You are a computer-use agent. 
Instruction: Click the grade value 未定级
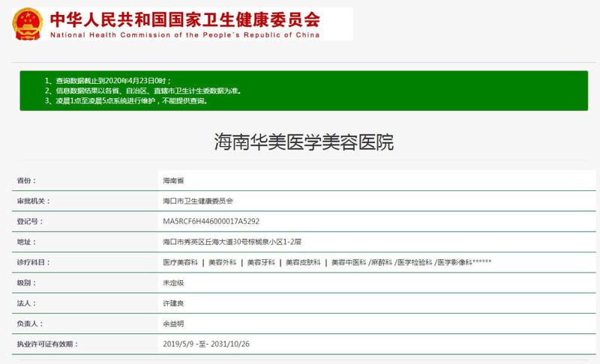click(173, 283)
